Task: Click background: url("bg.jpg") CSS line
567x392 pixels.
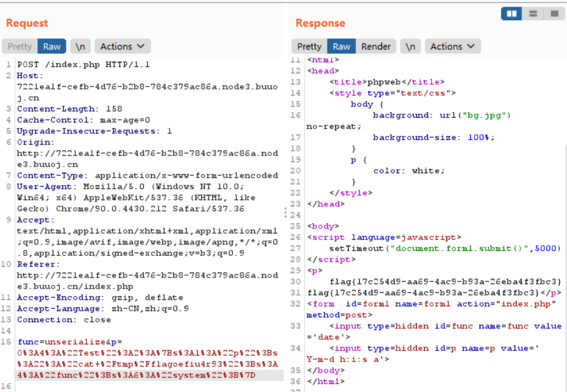Action: [x=442, y=115]
